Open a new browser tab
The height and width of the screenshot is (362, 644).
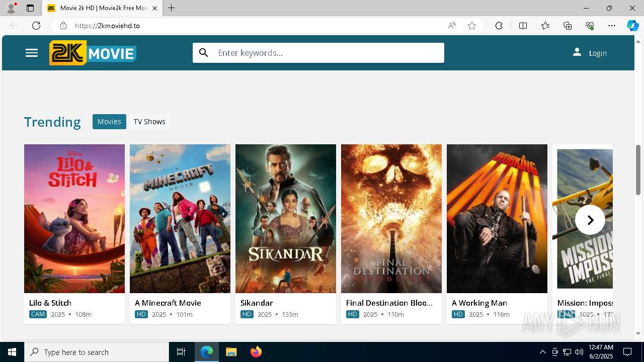click(x=172, y=8)
